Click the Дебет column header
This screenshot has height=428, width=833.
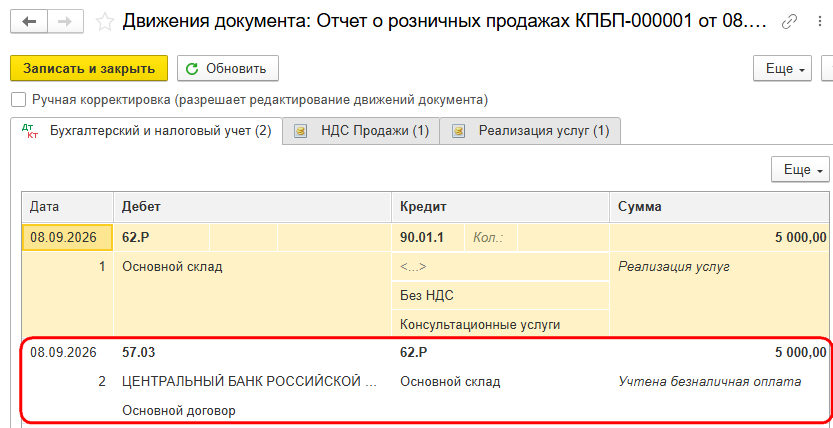[x=252, y=207]
